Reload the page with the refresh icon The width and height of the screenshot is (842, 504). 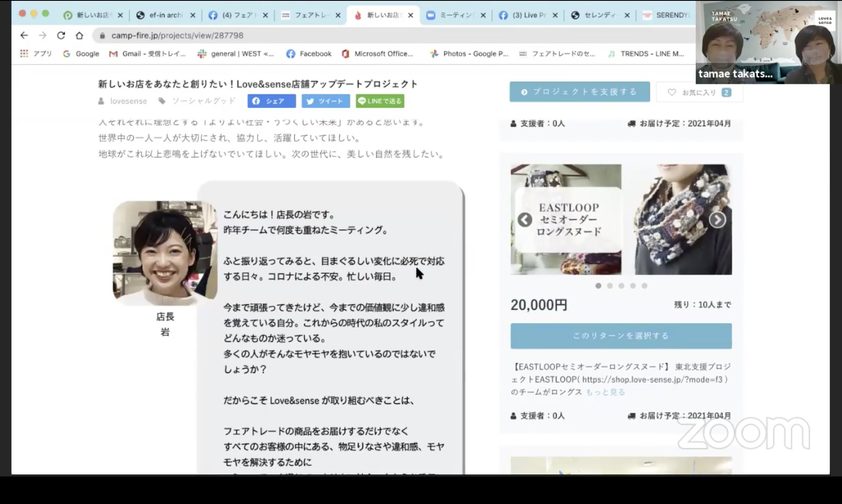click(61, 35)
